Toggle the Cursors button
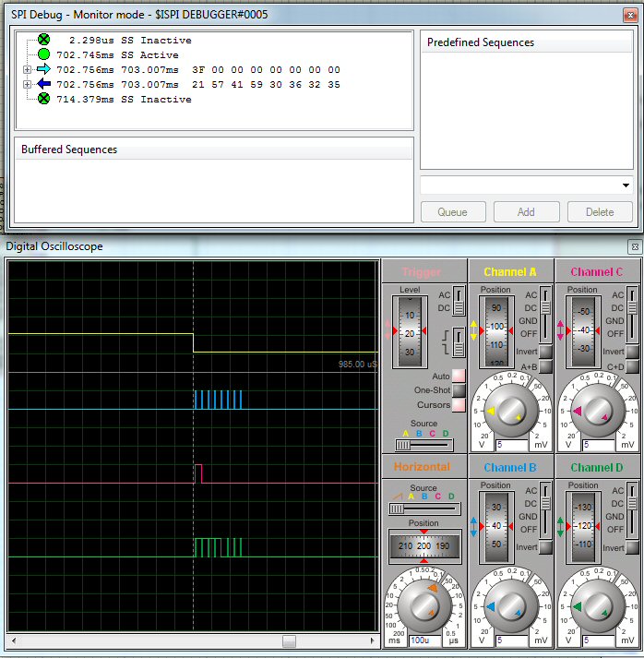 (459, 405)
